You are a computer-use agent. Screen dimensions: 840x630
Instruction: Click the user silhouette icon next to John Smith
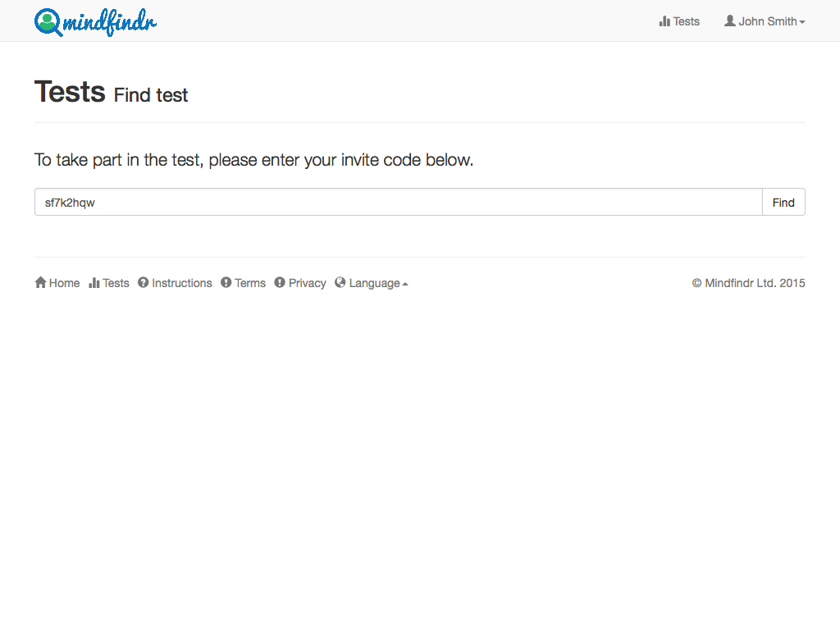click(729, 21)
